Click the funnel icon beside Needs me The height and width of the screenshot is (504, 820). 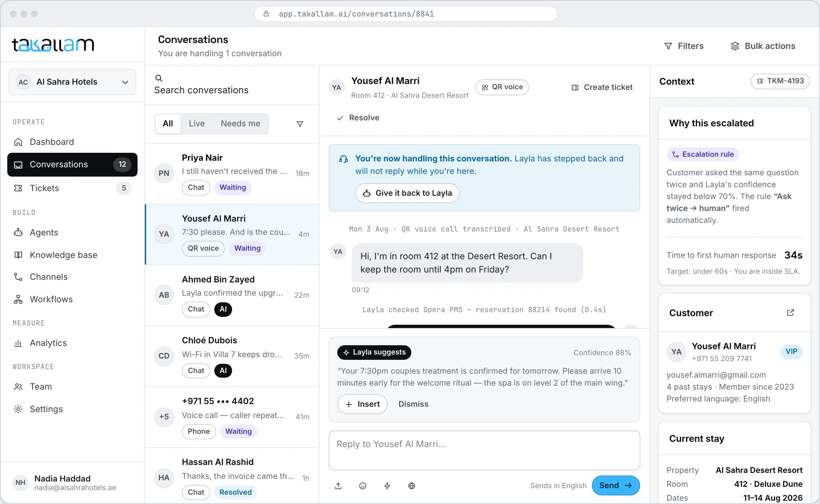pyautogui.click(x=300, y=124)
